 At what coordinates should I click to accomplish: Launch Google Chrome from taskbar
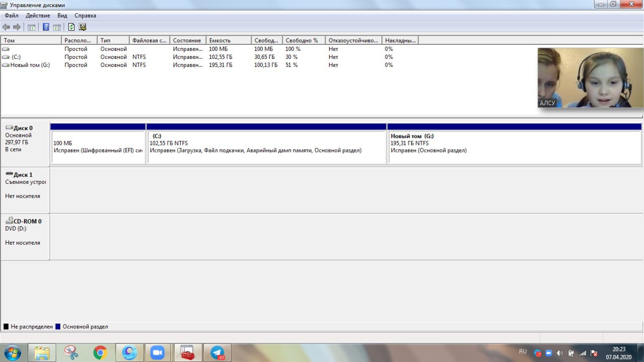100,353
